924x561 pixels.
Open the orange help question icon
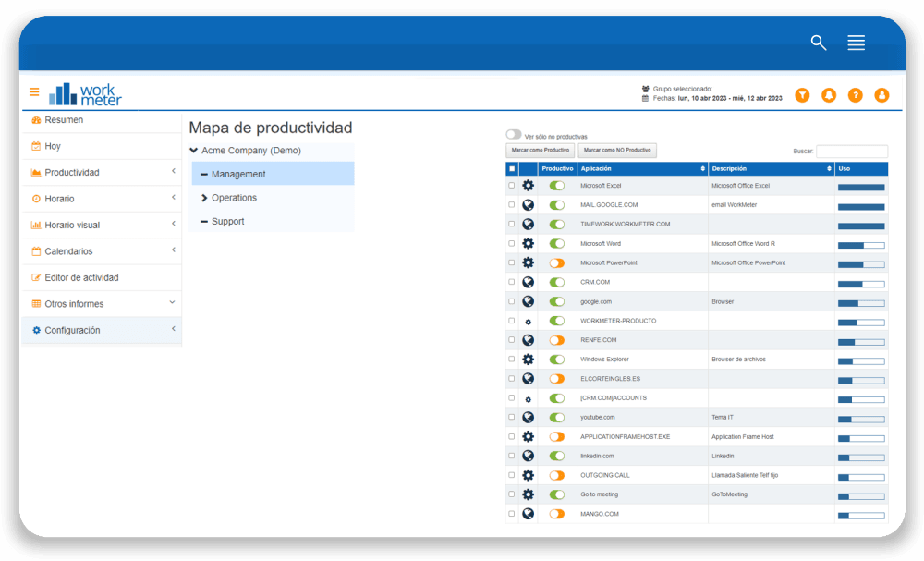(855, 95)
